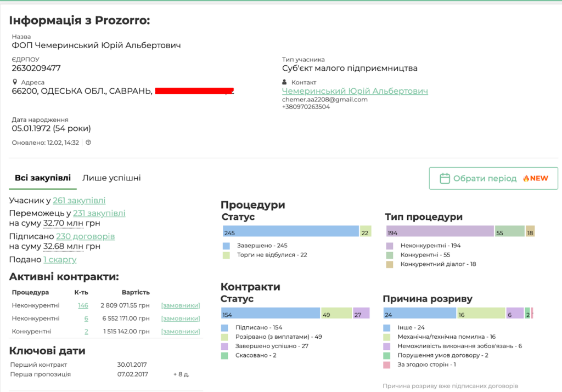
Task: Open the 1 скаргу complaint link
Action: [x=60, y=259]
